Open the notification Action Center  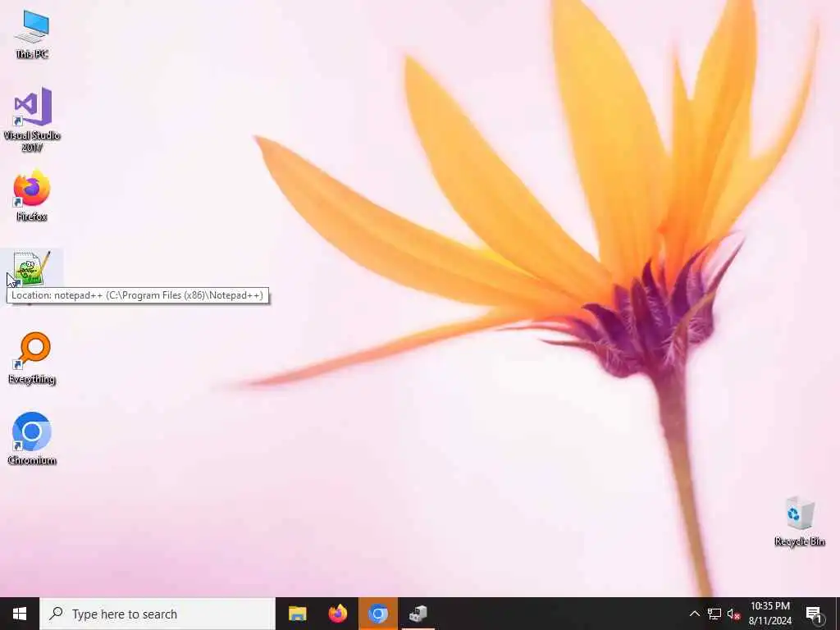tap(815, 614)
